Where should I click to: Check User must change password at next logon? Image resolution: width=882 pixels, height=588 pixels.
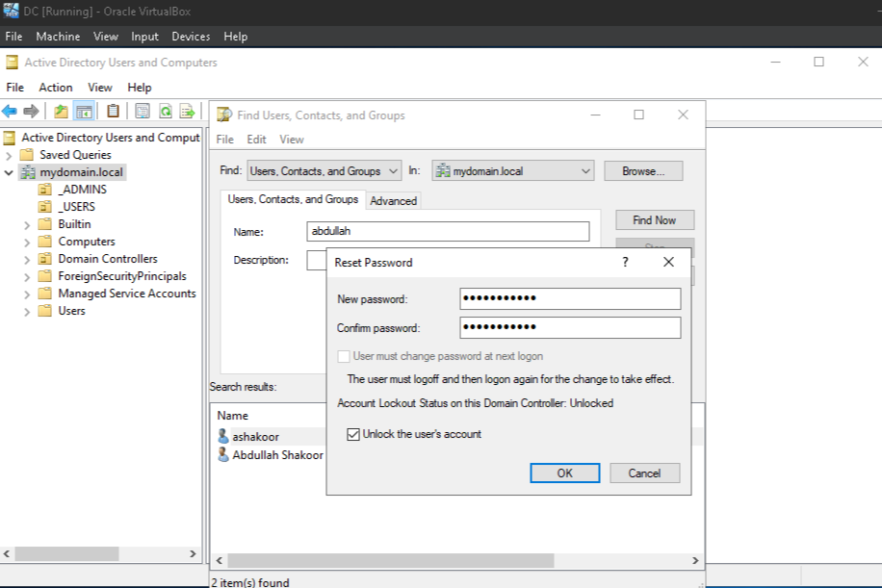pos(343,356)
